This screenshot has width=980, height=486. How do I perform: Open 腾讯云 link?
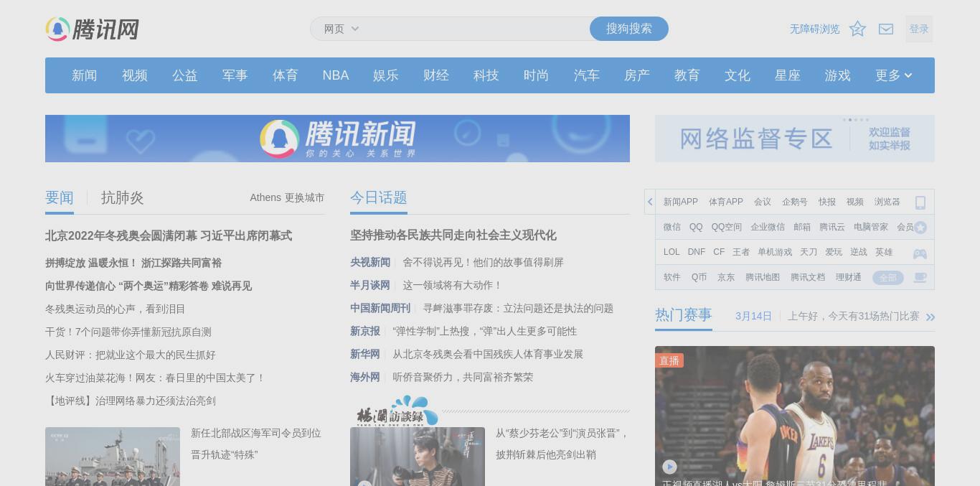tap(832, 227)
